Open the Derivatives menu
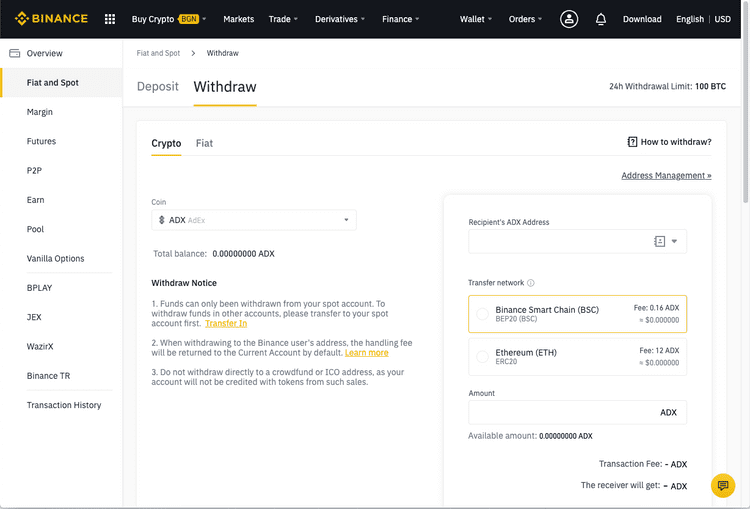 coord(340,19)
